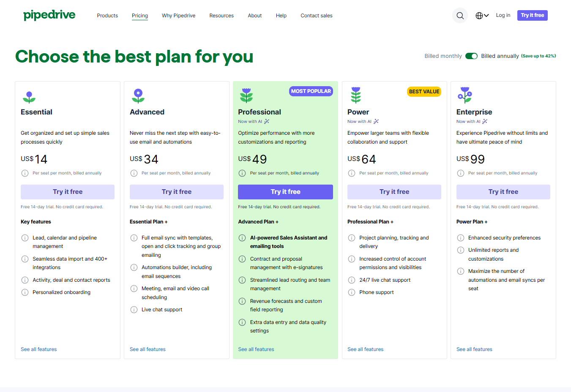Click info icon for Contract and proposal management
Screen dimensions: 571x392
[x=242, y=259]
